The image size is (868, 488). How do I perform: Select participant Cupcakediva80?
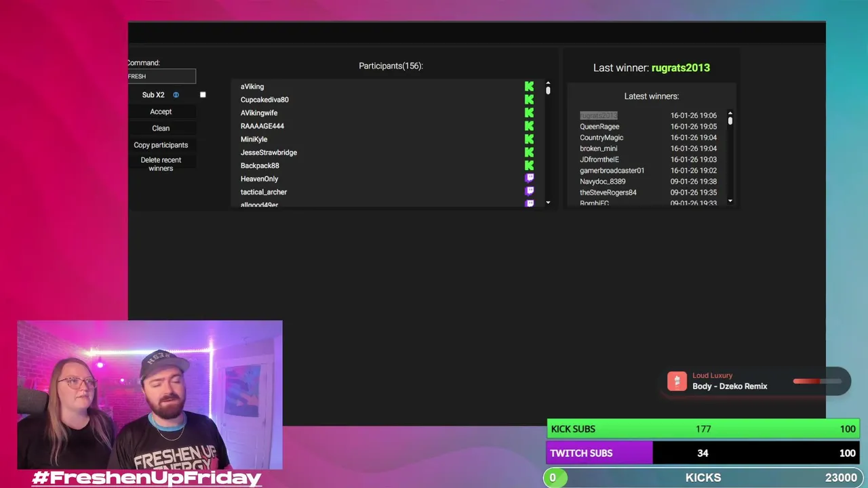coord(264,100)
